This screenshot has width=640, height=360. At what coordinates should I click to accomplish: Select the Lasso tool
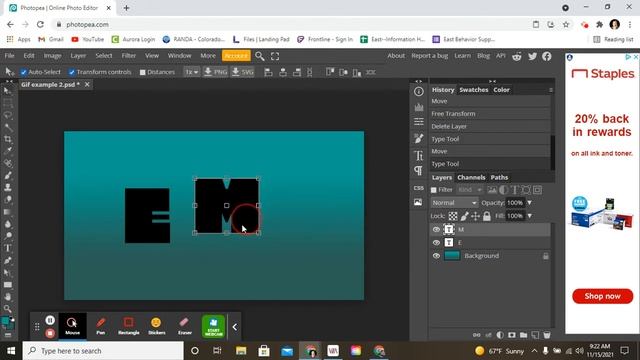(8, 116)
